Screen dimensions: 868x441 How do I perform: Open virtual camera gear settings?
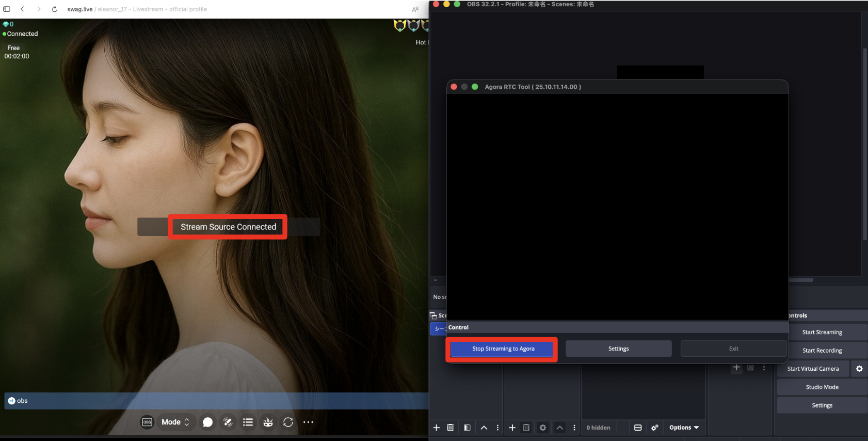(859, 369)
